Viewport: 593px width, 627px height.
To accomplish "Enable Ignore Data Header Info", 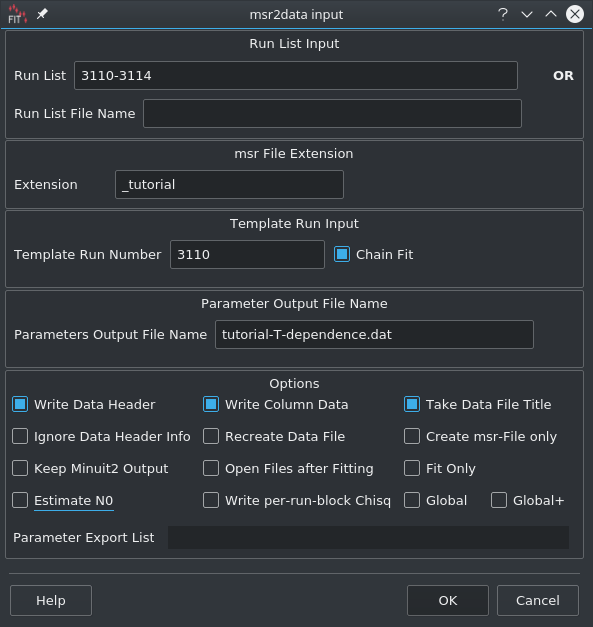I will pos(20,436).
